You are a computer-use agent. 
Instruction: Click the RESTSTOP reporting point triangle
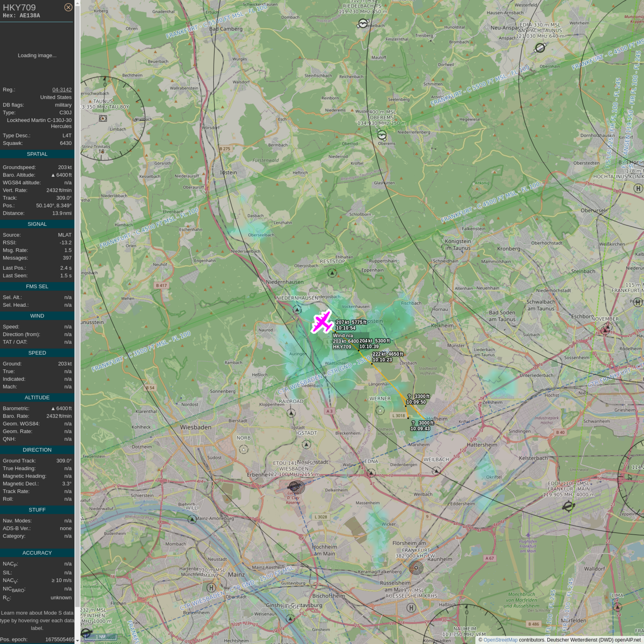[x=332, y=273]
